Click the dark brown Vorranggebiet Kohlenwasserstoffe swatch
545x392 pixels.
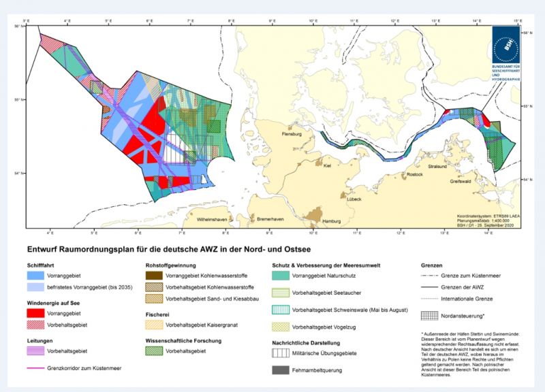coord(154,276)
